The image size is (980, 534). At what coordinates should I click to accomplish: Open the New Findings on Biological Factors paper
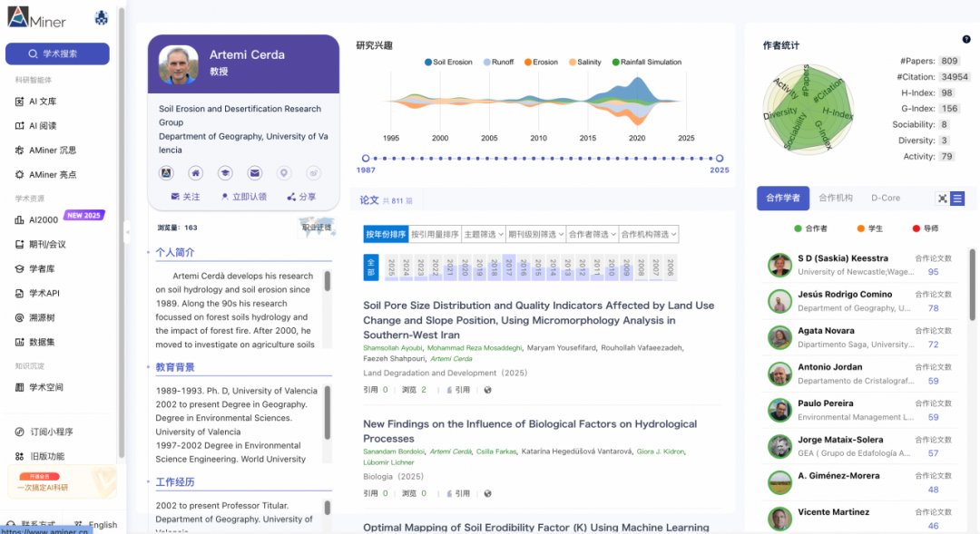[530, 431]
